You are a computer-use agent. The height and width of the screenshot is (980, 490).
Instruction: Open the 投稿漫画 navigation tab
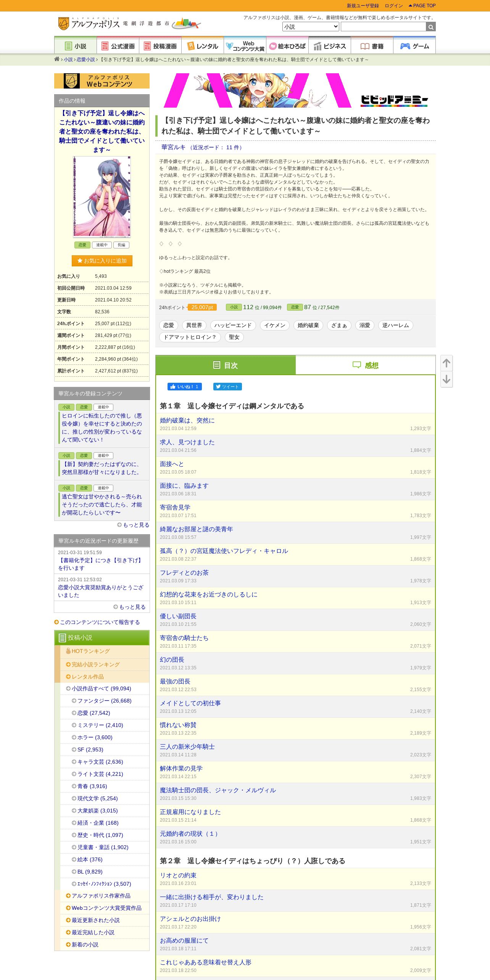tap(160, 46)
